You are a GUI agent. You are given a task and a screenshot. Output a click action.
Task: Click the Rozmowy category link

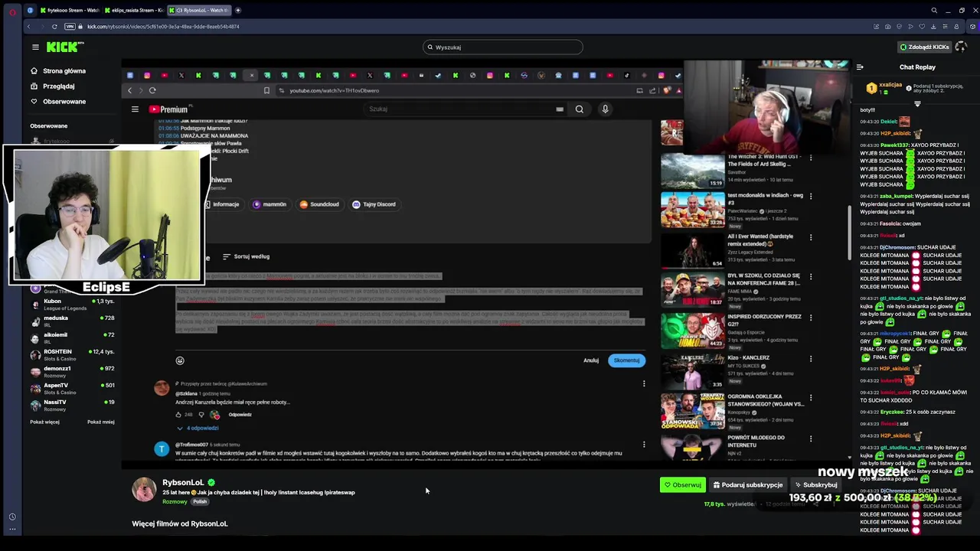pyautogui.click(x=175, y=501)
